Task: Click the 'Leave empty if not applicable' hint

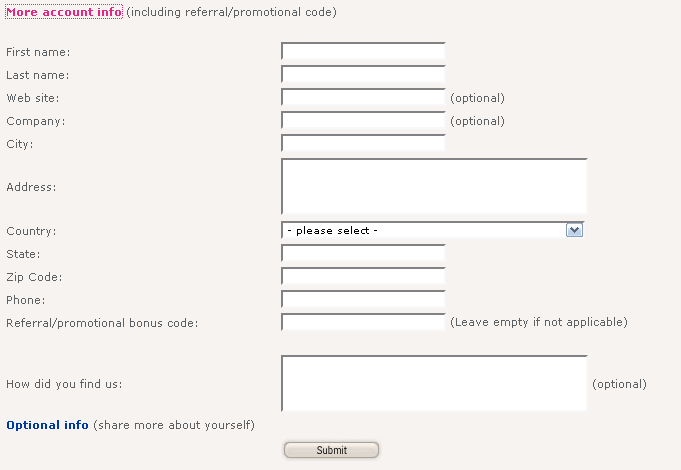Action: coord(538,322)
